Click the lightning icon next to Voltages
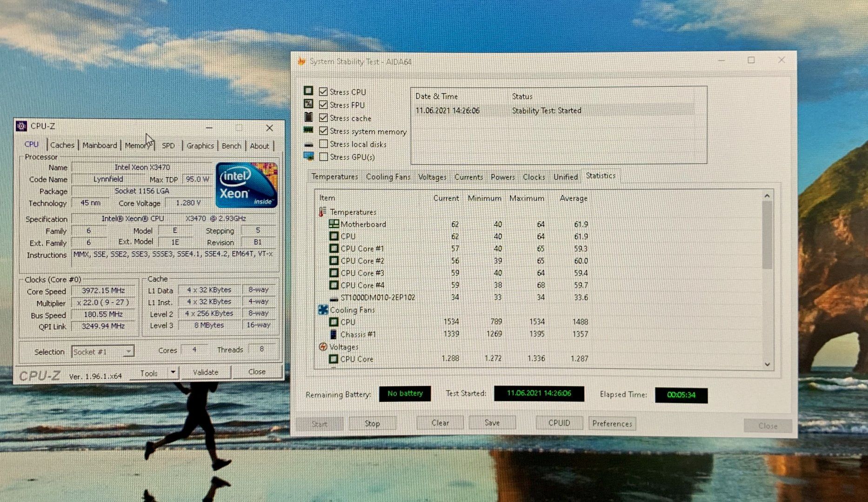Image resolution: width=868 pixels, height=502 pixels. pos(323,347)
